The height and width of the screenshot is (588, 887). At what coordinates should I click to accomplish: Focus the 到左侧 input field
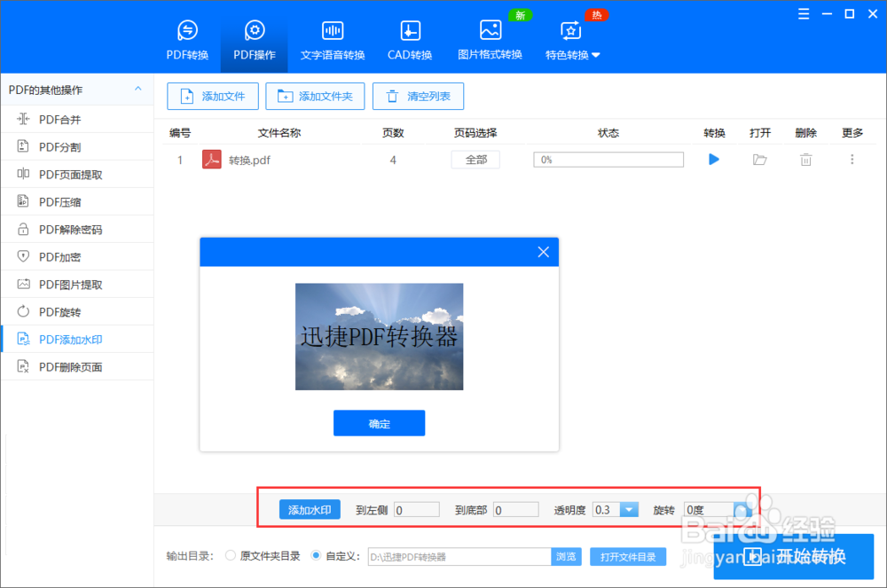point(417,510)
